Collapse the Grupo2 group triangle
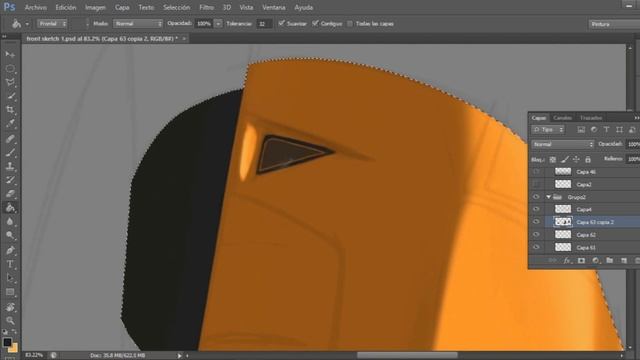Screen dimensions: 640x360 [549, 197]
